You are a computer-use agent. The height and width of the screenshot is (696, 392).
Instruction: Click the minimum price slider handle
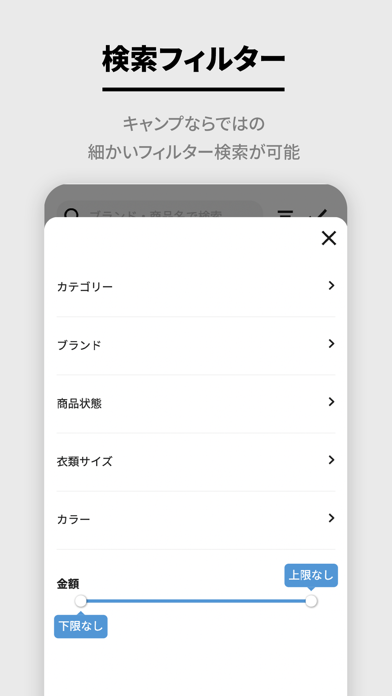(x=81, y=601)
